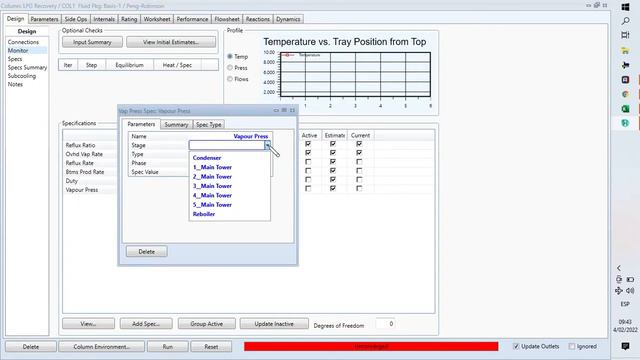This screenshot has width=640, height=360.
Task: Toggle Estimate checkbox for Duty row
Action: point(333,180)
